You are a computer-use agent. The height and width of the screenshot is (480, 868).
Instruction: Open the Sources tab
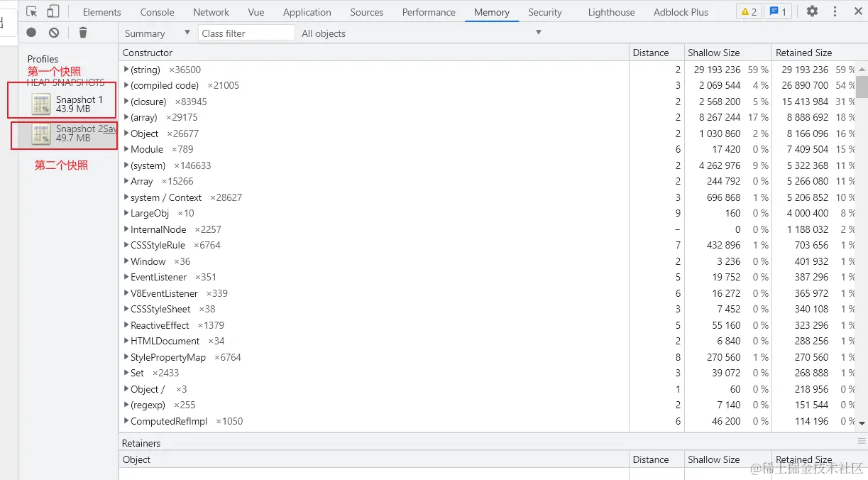(x=366, y=12)
